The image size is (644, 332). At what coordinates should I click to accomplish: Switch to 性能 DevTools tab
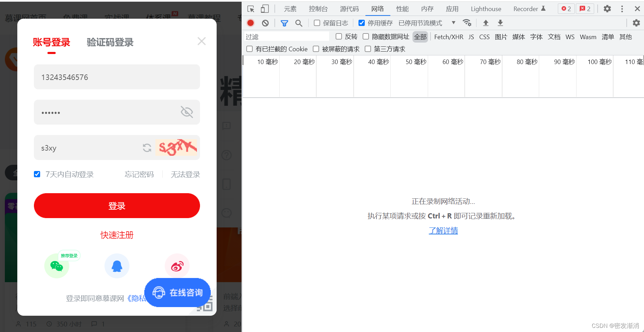pos(402,9)
